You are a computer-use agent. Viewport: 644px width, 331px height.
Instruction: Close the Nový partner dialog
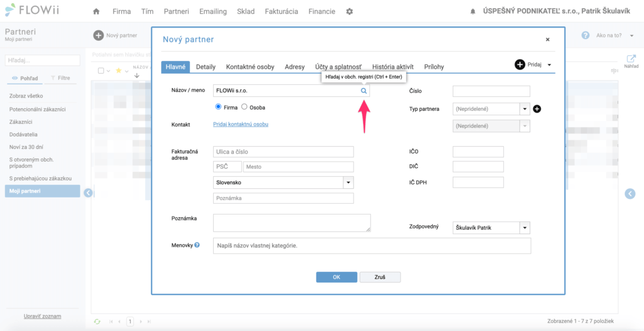[x=548, y=40]
